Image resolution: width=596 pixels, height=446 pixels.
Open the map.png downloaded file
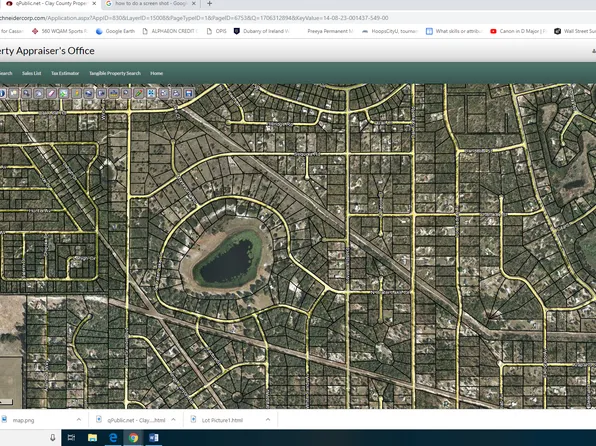[24, 420]
